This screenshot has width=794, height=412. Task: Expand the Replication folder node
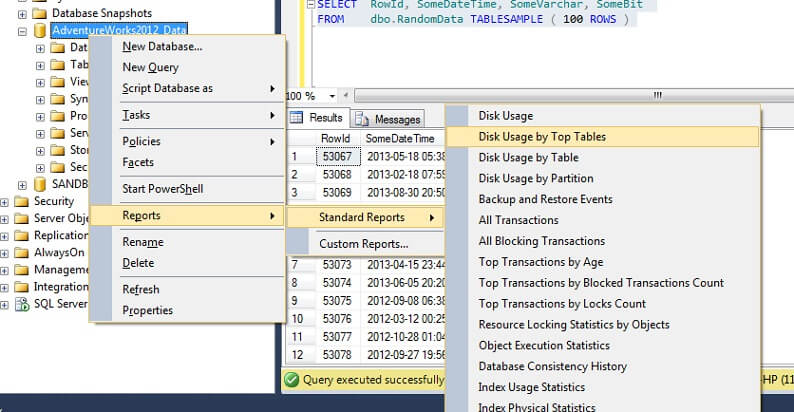pos(4,236)
